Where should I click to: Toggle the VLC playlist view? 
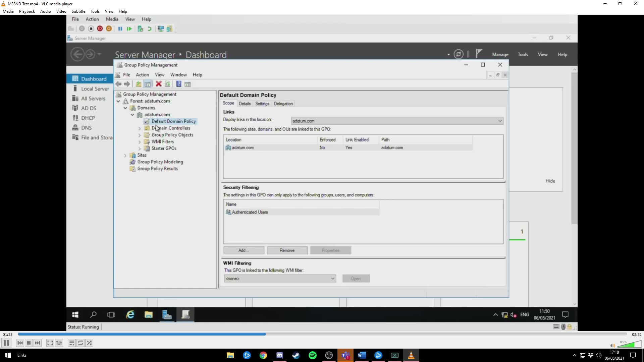(x=71, y=343)
